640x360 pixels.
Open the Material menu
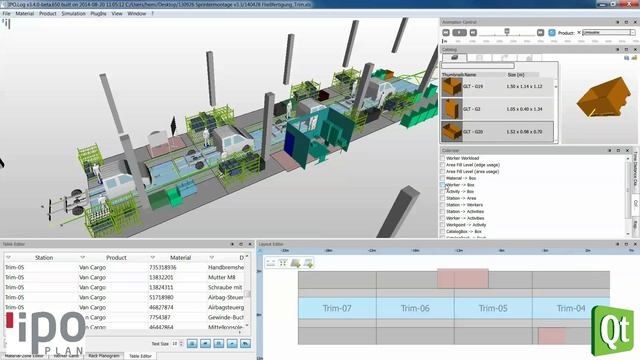click(x=24, y=13)
